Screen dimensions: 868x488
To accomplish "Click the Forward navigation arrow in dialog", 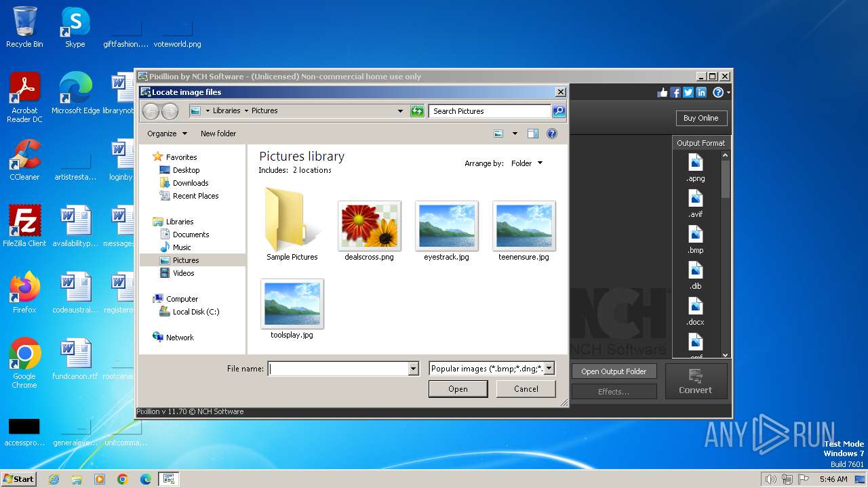I will click(170, 111).
